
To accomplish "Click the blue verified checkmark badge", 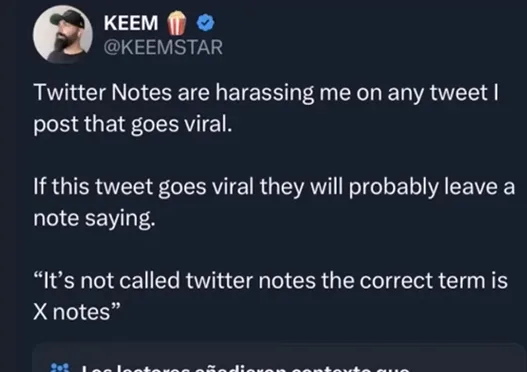I will 205,23.
